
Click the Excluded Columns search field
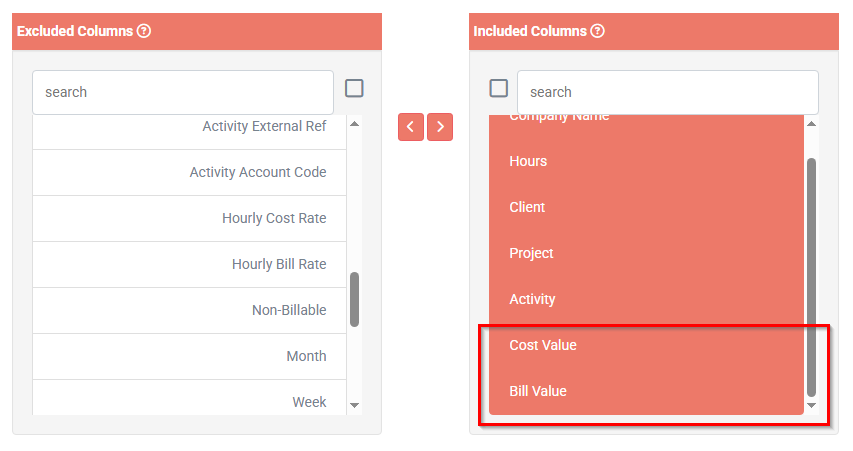pos(183,92)
